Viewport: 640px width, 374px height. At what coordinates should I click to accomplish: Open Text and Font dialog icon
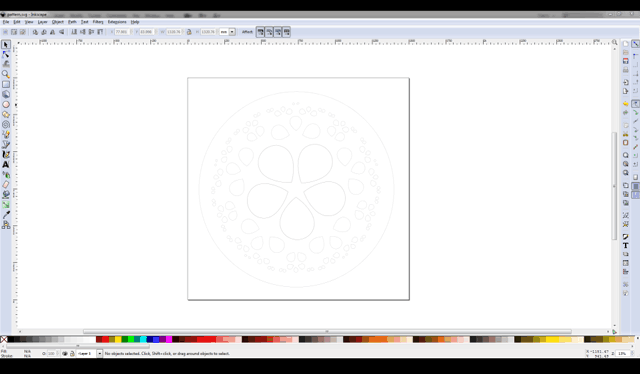(626, 245)
